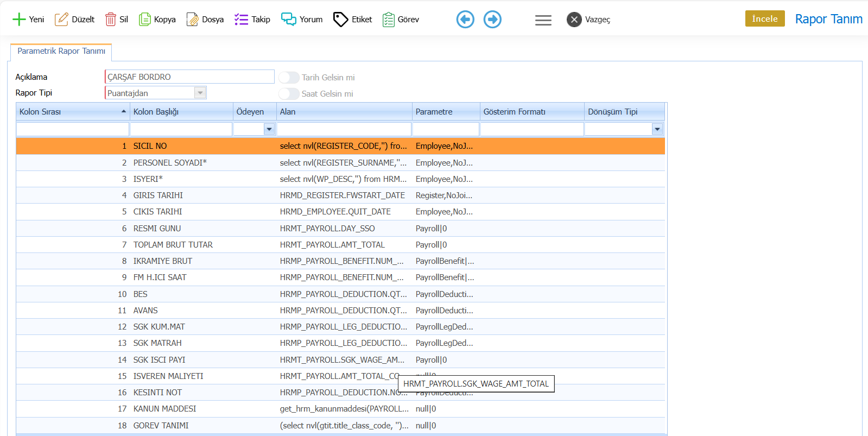Go to next record with right arrow

point(492,20)
